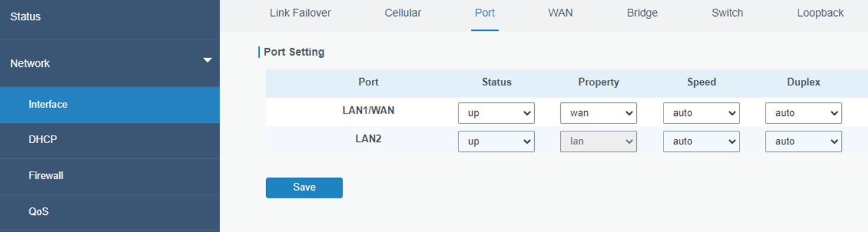Image resolution: width=868 pixels, height=232 pixels.
Task: Open the Bridge tab
Action: coord(642,13)
